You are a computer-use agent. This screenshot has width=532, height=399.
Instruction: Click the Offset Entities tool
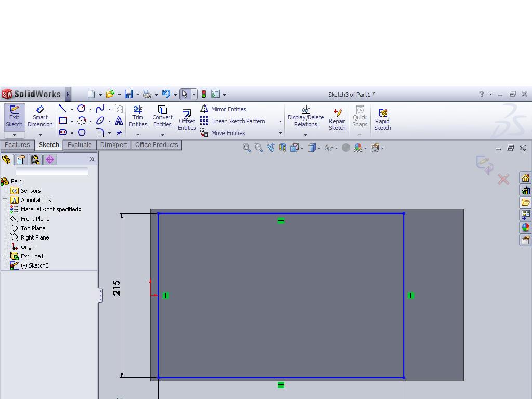coord(187,120)
